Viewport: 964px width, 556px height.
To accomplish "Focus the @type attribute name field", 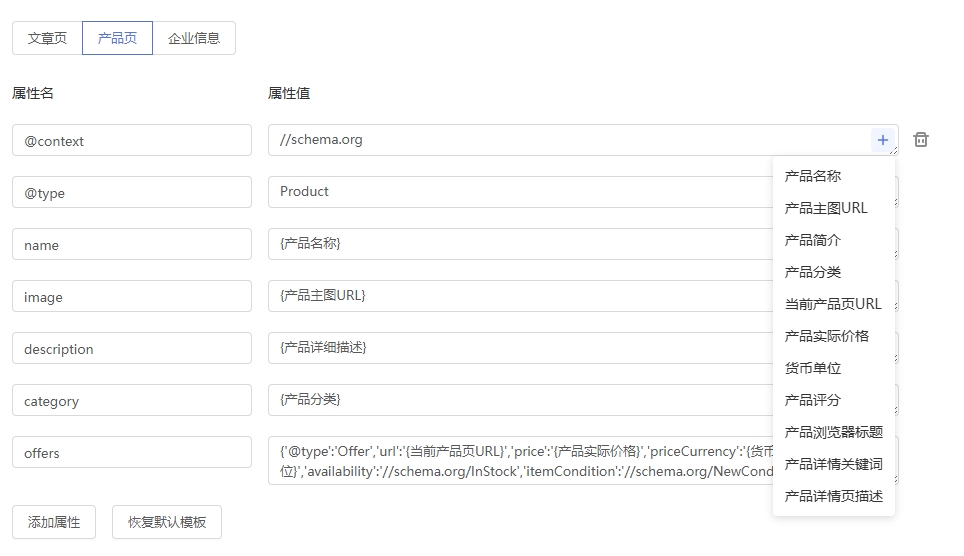I will pos(132,192).
